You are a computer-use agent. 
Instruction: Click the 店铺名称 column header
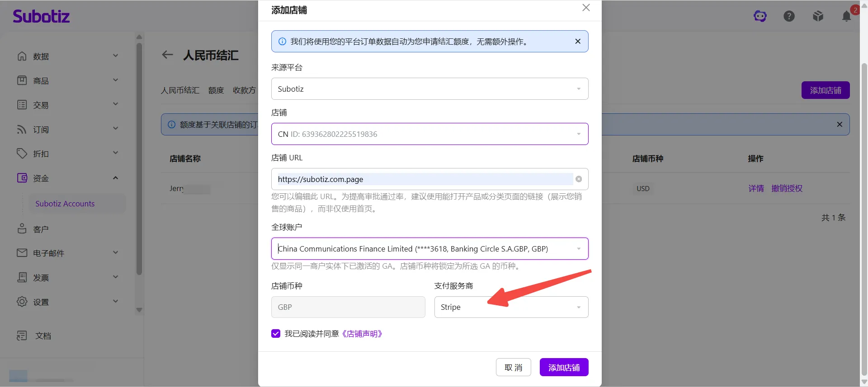(185, 159)
